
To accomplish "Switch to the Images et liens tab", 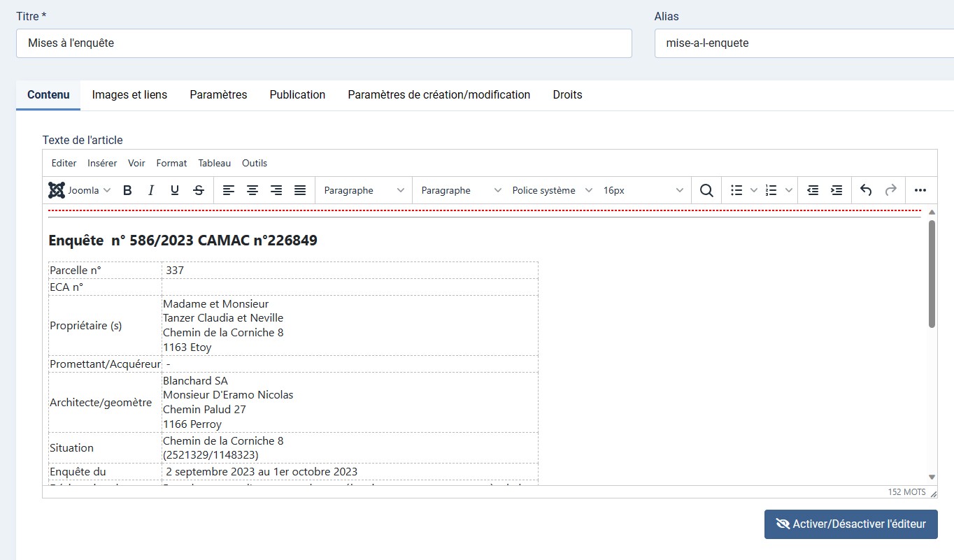I will tap(129, 94).
